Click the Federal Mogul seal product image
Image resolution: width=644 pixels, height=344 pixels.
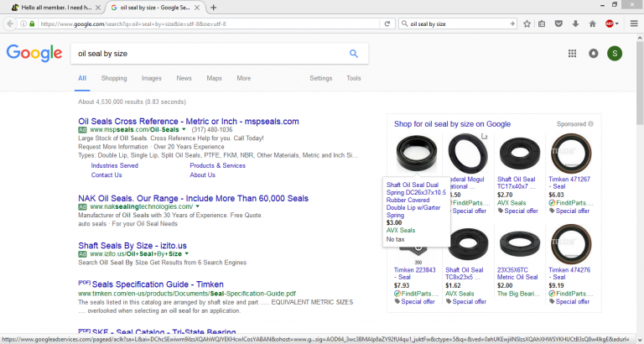coord(468,153)
